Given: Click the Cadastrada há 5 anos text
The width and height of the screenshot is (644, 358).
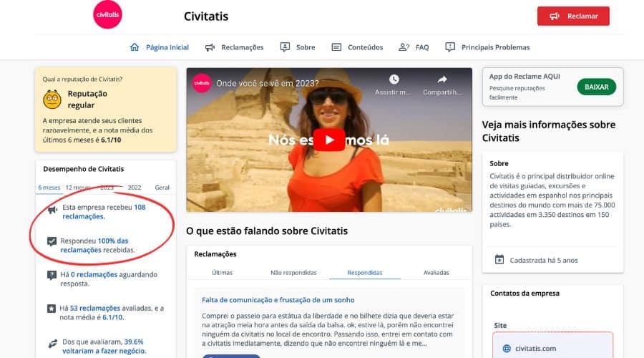Looking at the screenshot, I should pos(544,260).
